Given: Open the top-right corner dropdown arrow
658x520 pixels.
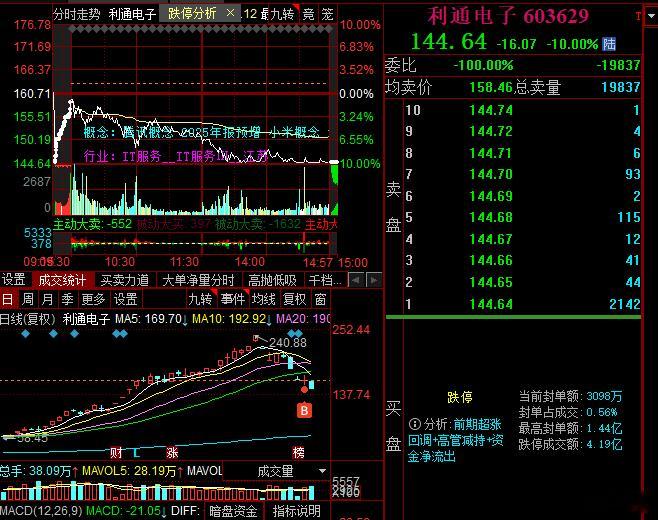Looking at the screenshot, I should click(651, 16).
